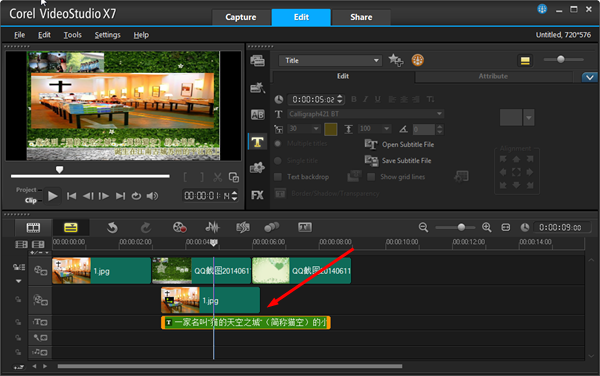This screenshot has height=376, width=600.
Task: Open the Sound Mixer waveform icon
Action: coord(212,228)
